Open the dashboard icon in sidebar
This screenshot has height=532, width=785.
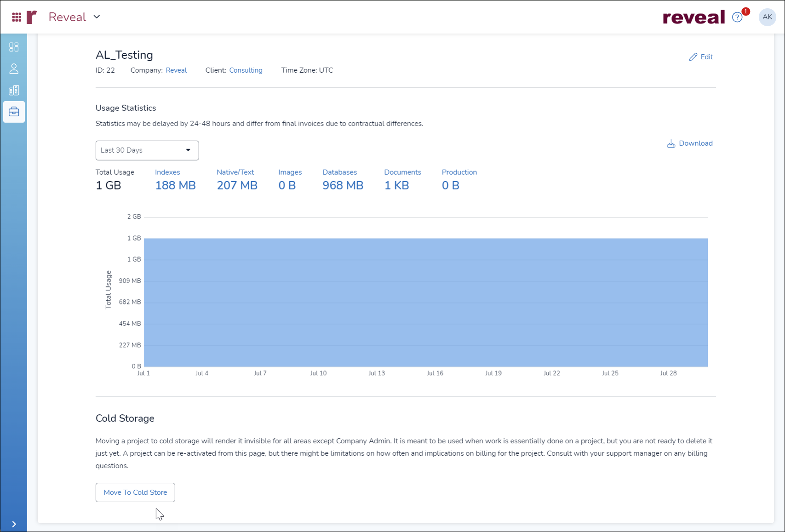pos(14,47)
